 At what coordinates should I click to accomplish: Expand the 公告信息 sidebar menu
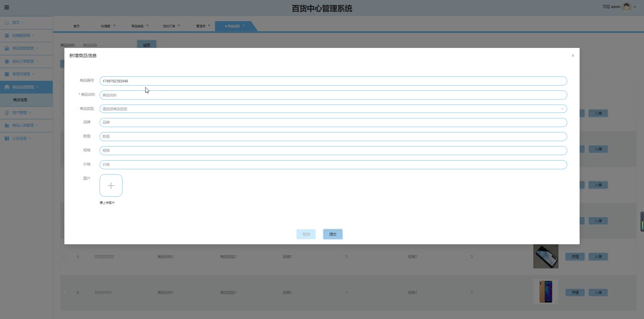pyautogui.click(x=30, y=138)
